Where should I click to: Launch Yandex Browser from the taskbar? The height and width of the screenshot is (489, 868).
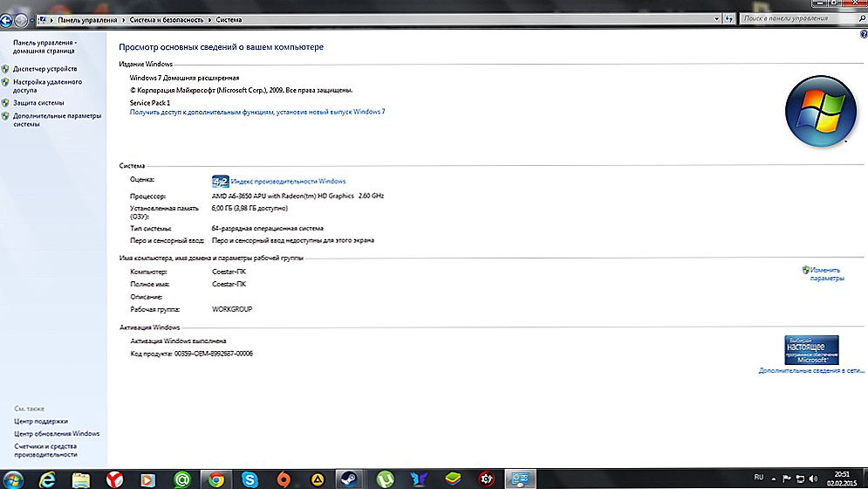pyautogui.click(x=114, y=479)
